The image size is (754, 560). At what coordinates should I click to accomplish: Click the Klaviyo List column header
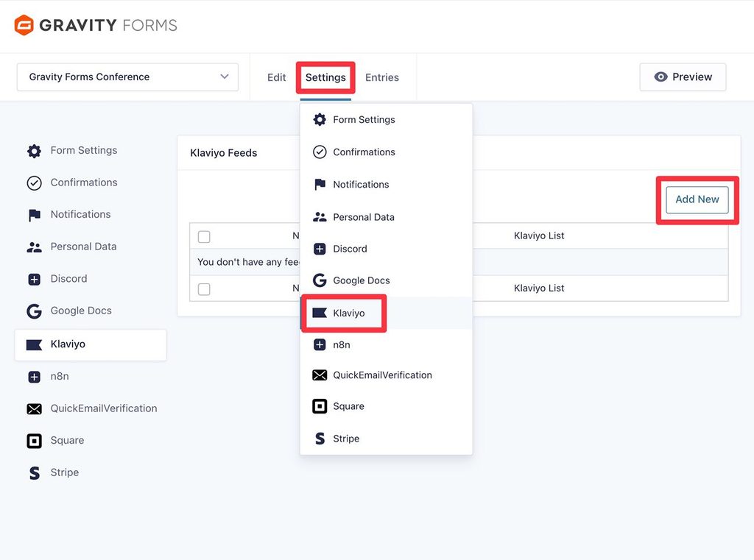coord(538,236)
